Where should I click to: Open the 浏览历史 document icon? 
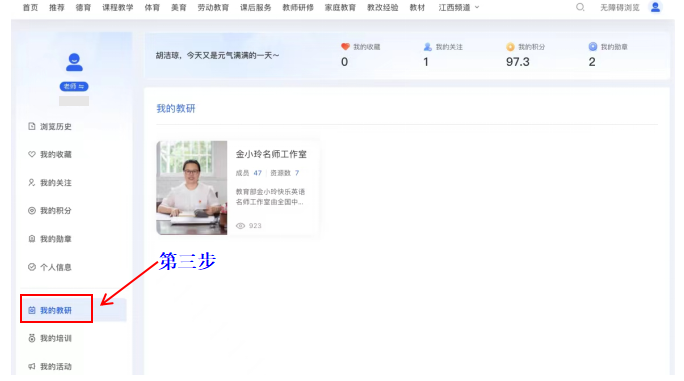click(31, 126)
